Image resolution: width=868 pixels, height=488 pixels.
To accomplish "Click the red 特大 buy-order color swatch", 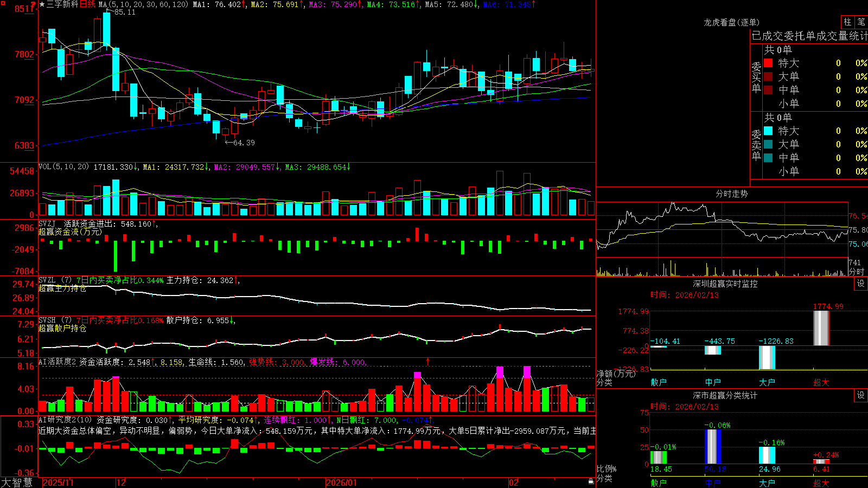I will coord(768,63).
